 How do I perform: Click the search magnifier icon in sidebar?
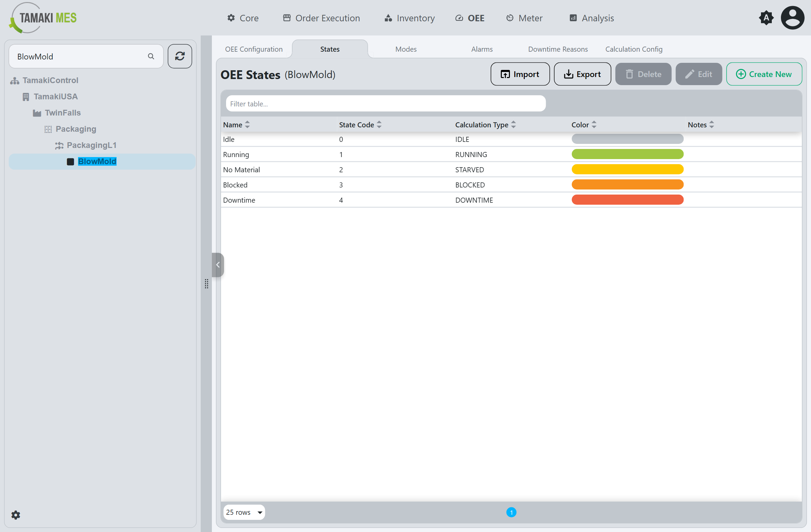[x=151, y=56]
